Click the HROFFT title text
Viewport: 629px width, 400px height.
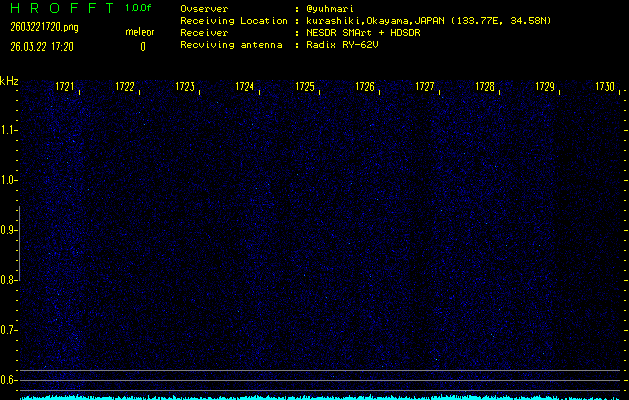coord(60,9)
